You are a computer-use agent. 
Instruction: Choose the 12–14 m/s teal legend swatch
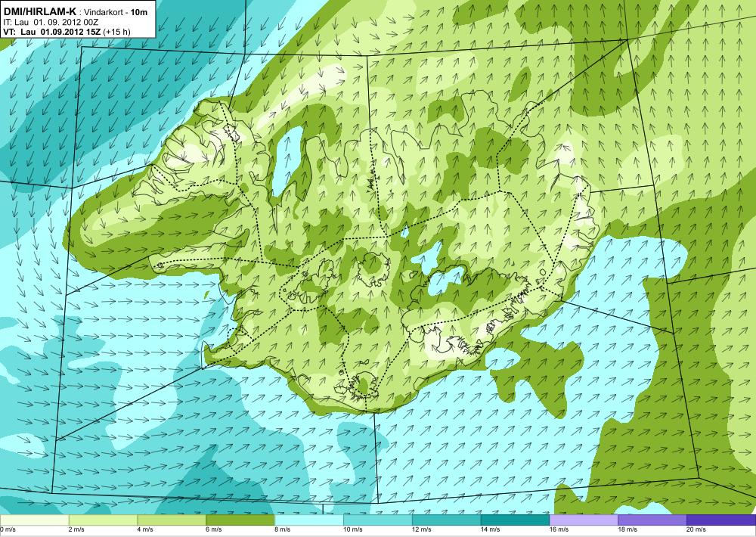tap(446, 520)
